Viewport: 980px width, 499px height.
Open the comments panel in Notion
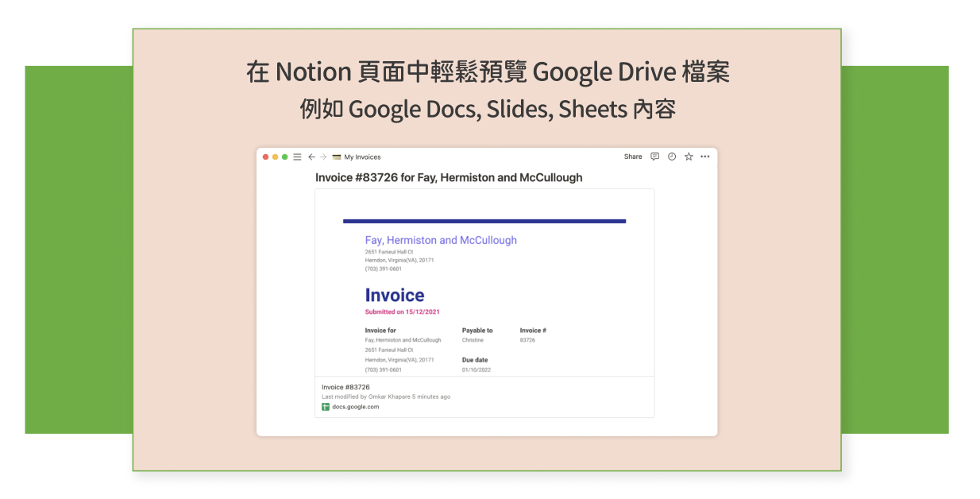[x=654, y=157]
